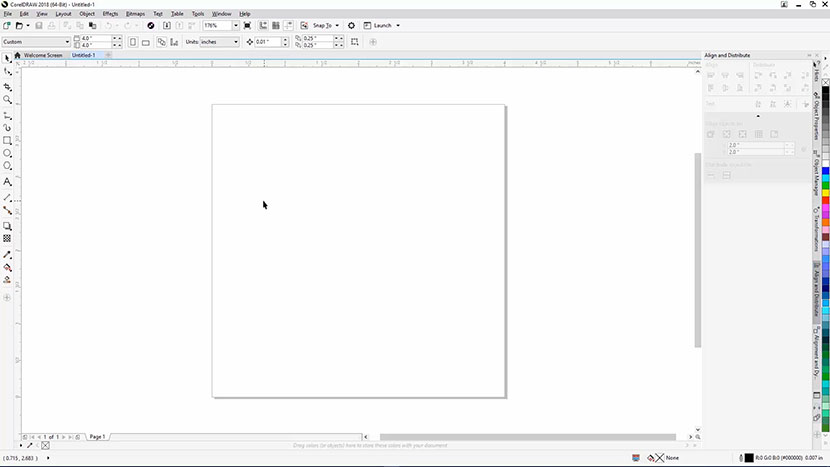Image resolution: width=830 pixels, height=467 pixels.
Task: Open the Bitmaps menu
Action: pyautogui.click(x=135, y=14)
